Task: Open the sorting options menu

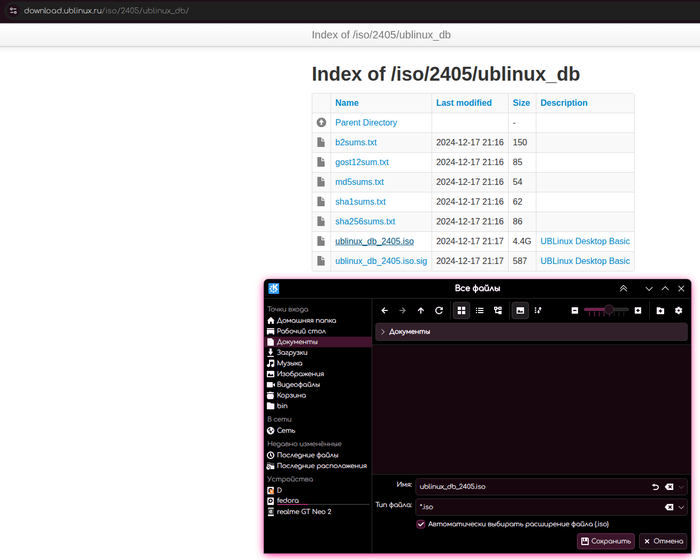Action: (538, 310)
